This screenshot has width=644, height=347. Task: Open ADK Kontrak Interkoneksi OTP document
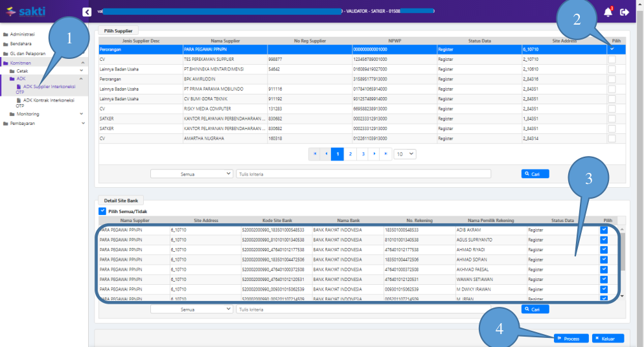(x=49, y=100)
